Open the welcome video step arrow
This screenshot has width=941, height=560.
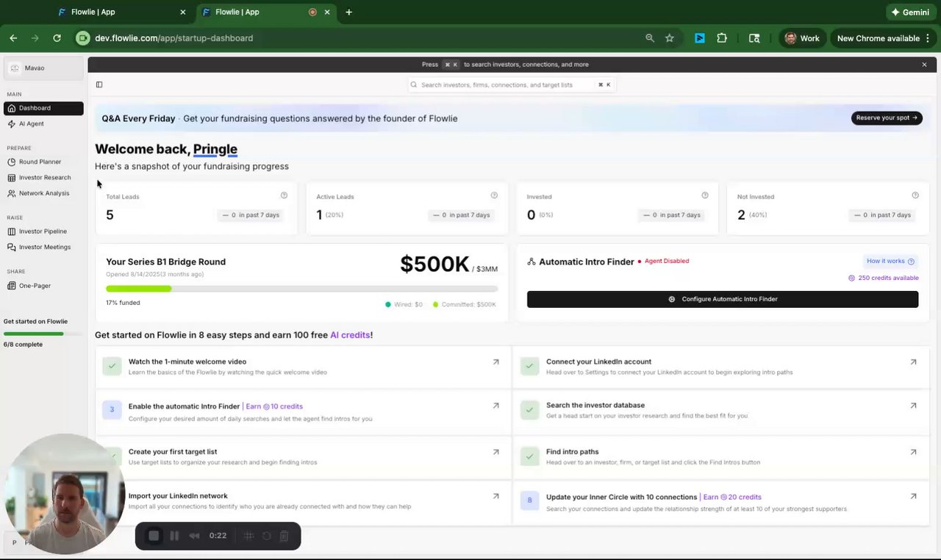coord(495,362)
